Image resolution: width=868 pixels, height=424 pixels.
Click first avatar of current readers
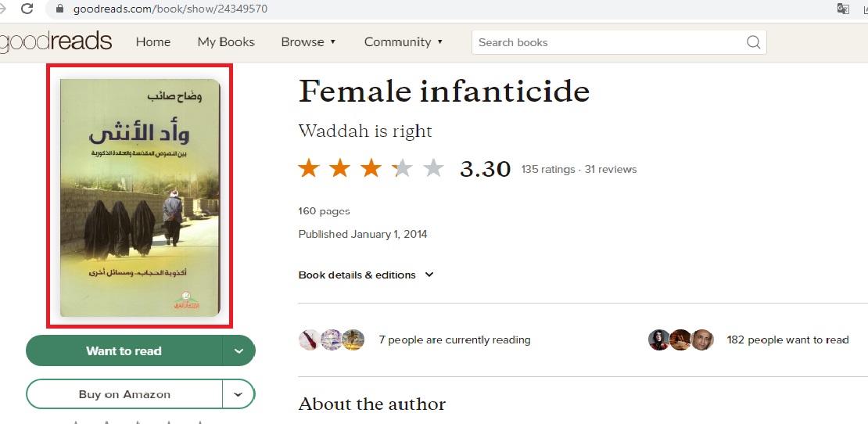310,340
